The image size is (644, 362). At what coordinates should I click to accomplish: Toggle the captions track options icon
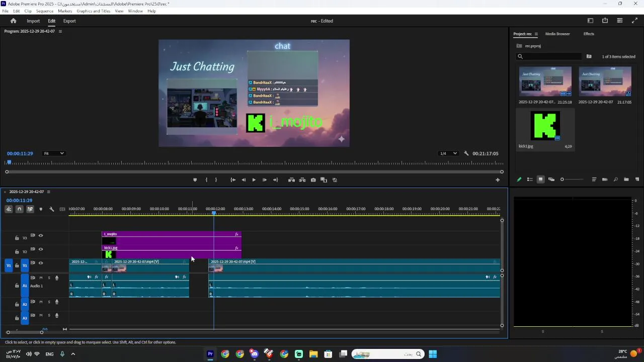pos(62,209)
